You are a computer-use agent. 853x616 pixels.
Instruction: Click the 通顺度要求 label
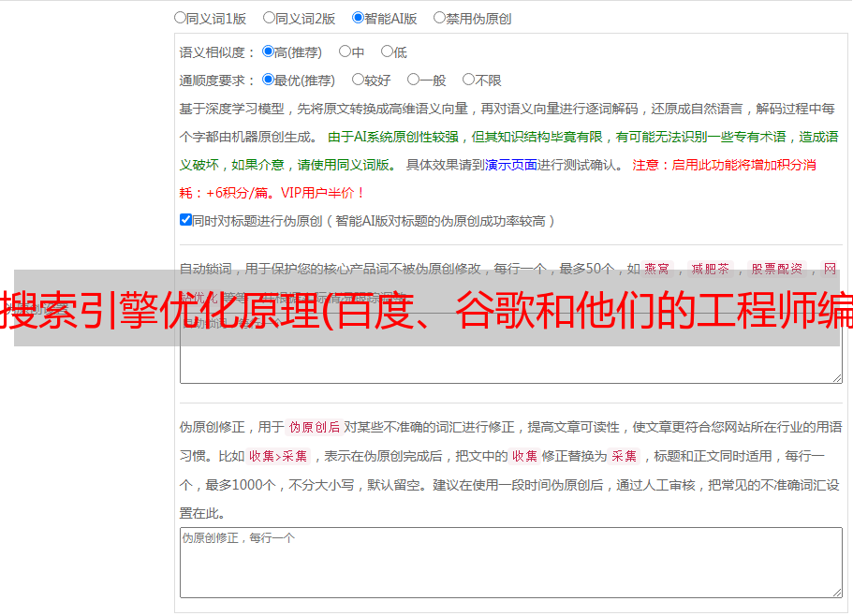click(x=217, y=81)
